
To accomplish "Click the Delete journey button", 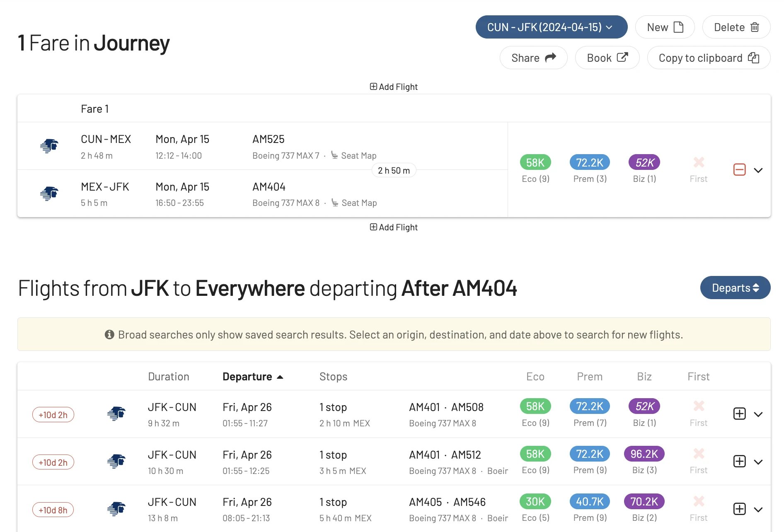I will pyautogui.click(x=736, y=27).
